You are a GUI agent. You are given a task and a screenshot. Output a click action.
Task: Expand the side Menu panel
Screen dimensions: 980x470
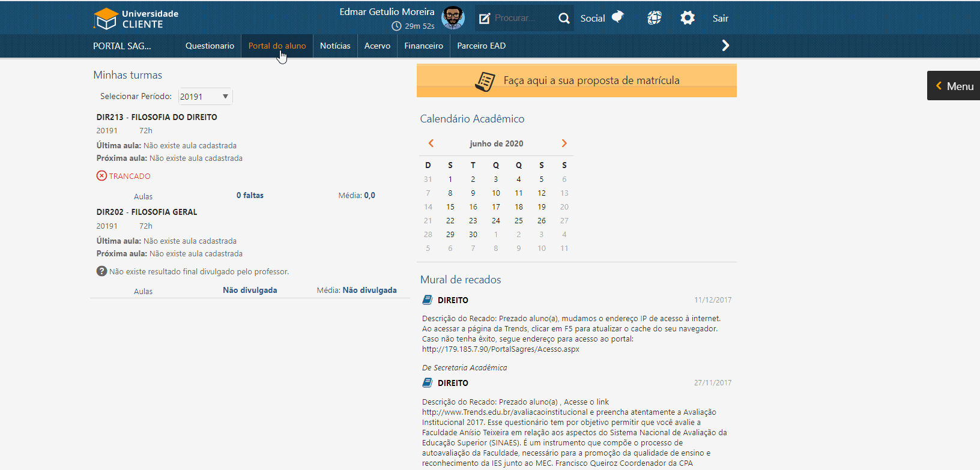coord(954,86)
